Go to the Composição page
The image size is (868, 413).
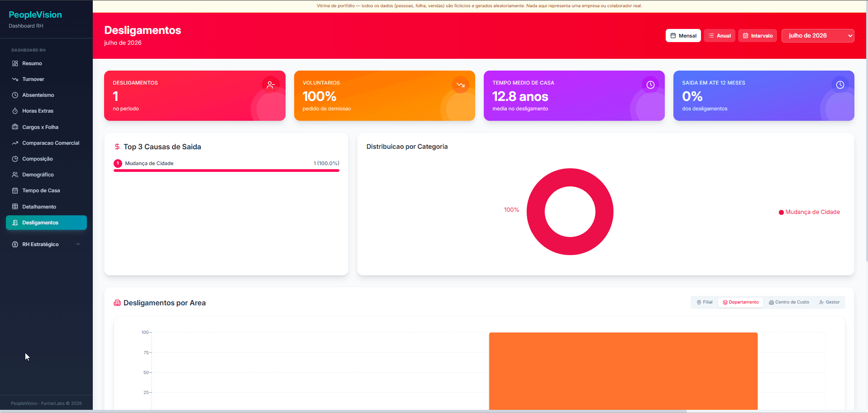(x=46, y=159)
